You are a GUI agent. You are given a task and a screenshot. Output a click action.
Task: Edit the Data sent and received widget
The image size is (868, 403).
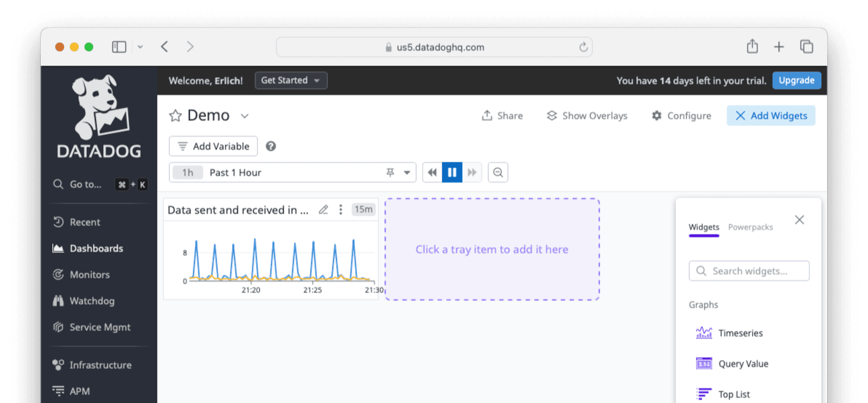point(323,210)
